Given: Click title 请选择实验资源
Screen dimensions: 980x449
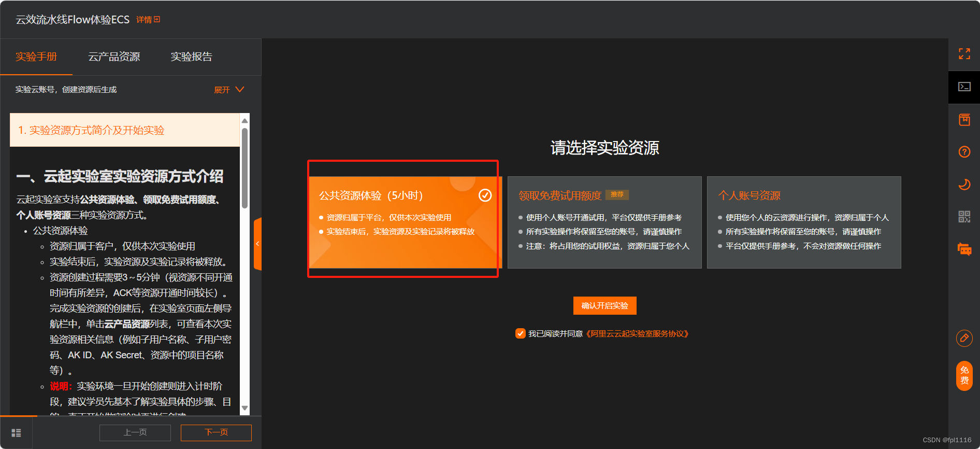Looking at the screenshot, I should tap(604, 148).
